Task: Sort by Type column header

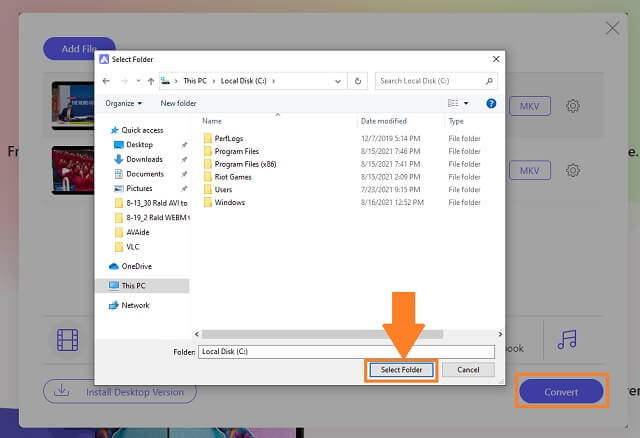Action: click(456, 121)
